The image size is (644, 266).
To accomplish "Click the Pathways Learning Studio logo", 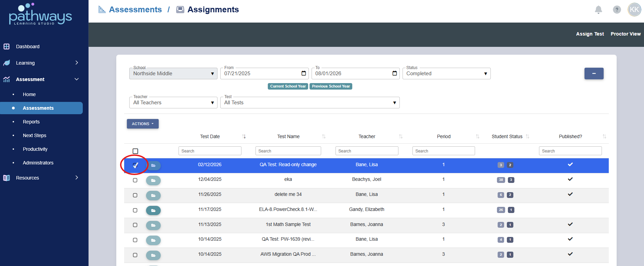I will (x=40, y=14).
